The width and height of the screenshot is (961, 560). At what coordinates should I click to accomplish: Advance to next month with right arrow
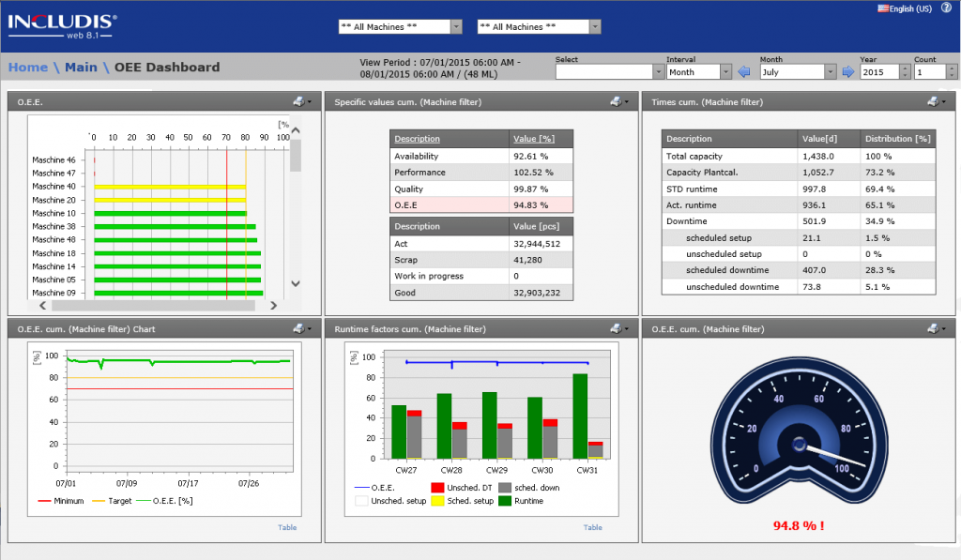[x=847, y=72]
